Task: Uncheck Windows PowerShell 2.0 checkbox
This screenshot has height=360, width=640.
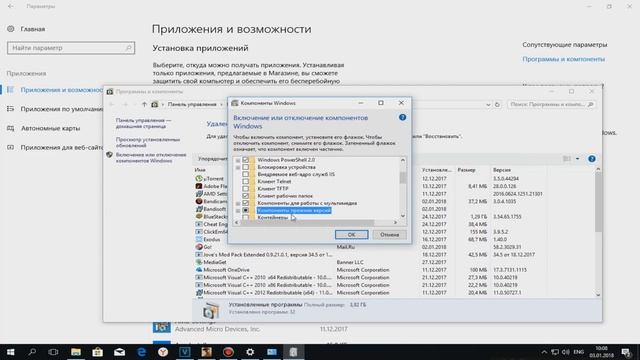Action: coord(245,160)
